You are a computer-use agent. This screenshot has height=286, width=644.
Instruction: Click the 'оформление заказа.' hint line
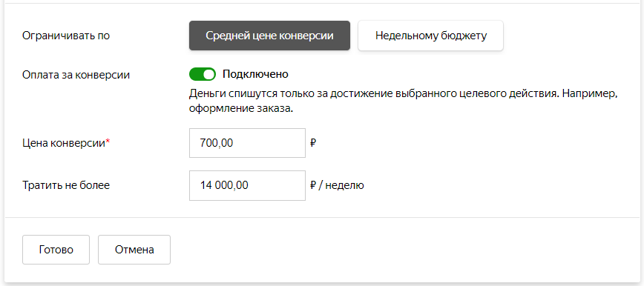pyautogui.click(x=241, y=110)
